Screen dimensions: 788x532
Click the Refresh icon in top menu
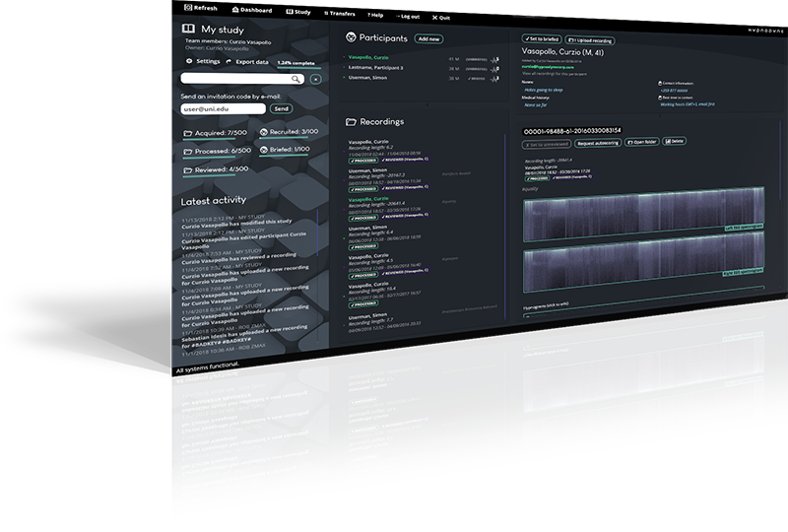coord(189,8)
